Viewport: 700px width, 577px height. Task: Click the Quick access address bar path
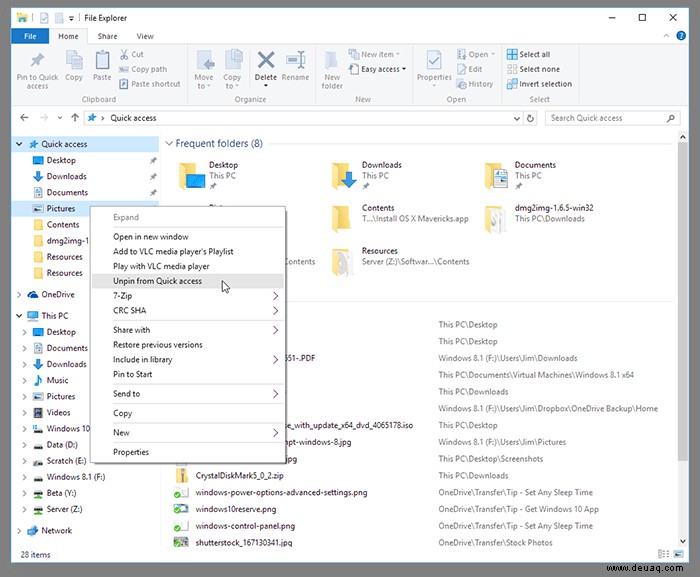(x=133, y=118)
